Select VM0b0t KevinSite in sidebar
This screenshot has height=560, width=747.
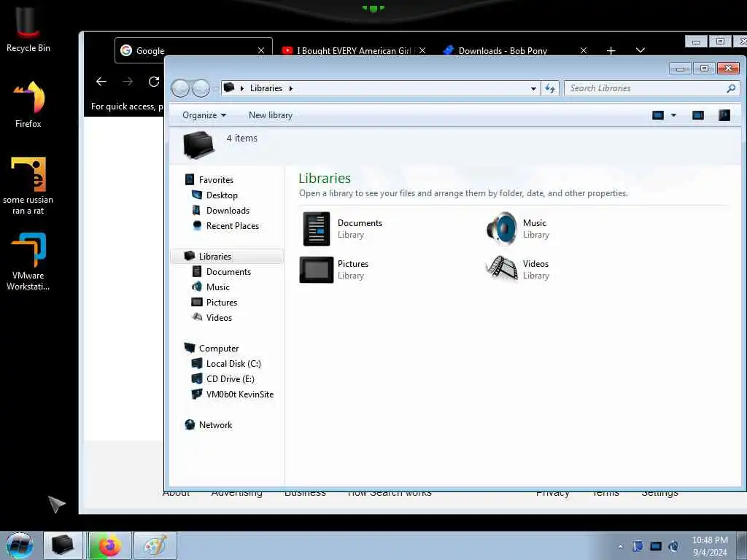point(239,394)
